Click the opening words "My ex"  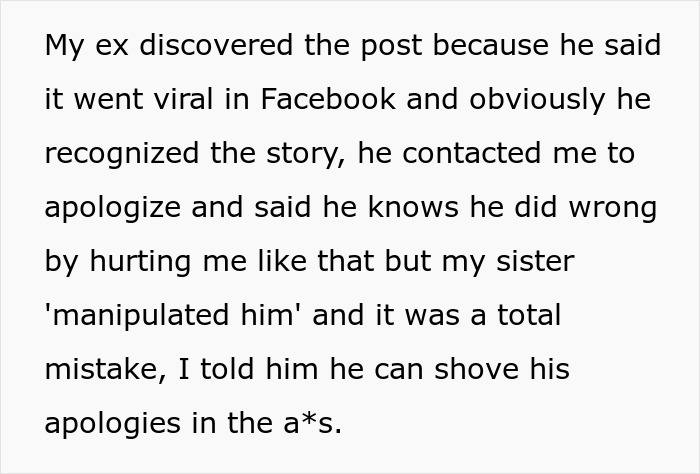click(76, 47)
